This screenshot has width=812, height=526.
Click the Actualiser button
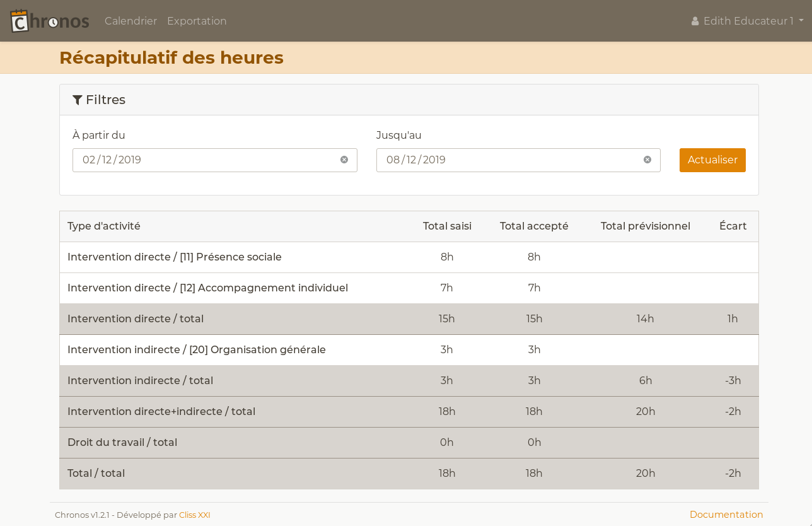point(712,160)
